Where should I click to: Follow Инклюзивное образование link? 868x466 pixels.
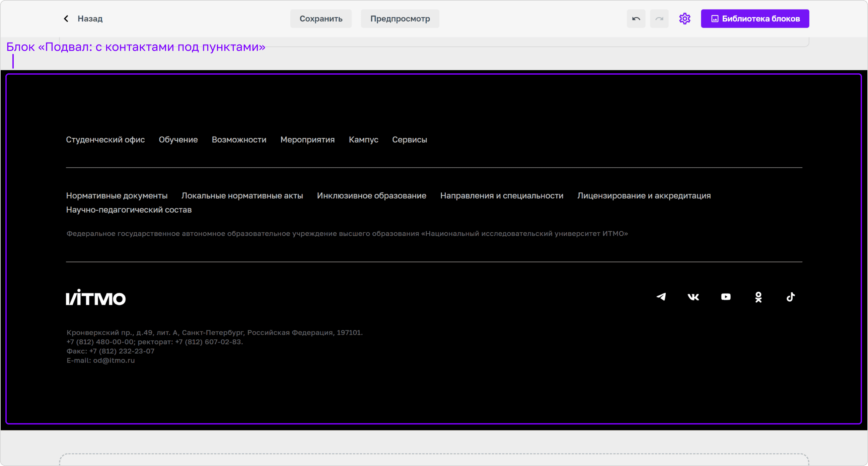point(371,196)
